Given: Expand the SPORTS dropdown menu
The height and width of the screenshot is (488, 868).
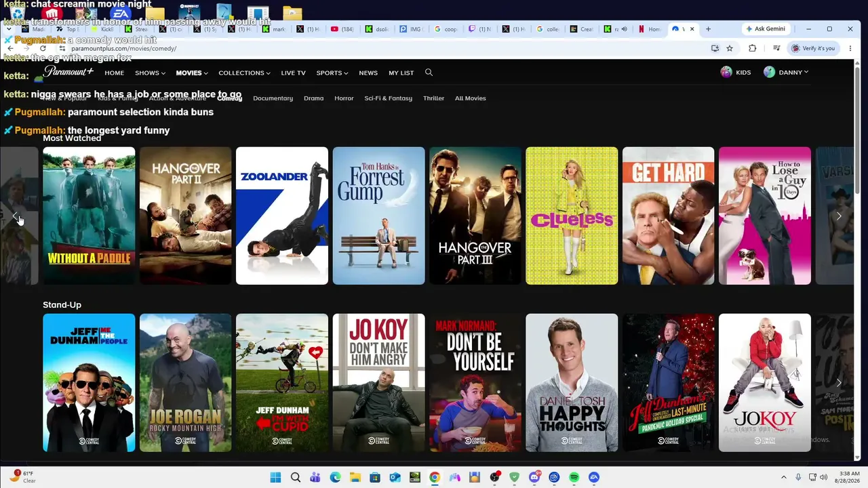Looking at the screenshot, I should point(332,73).
